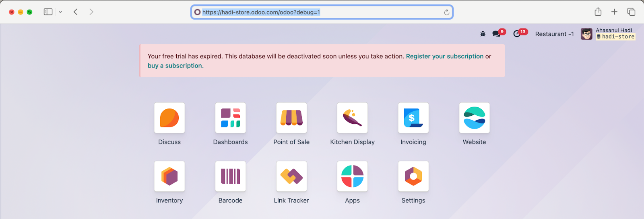Click the Point of Sale label
Image resolution: width=644 pixels, height=219 pixels.
(x=291, y=142)
